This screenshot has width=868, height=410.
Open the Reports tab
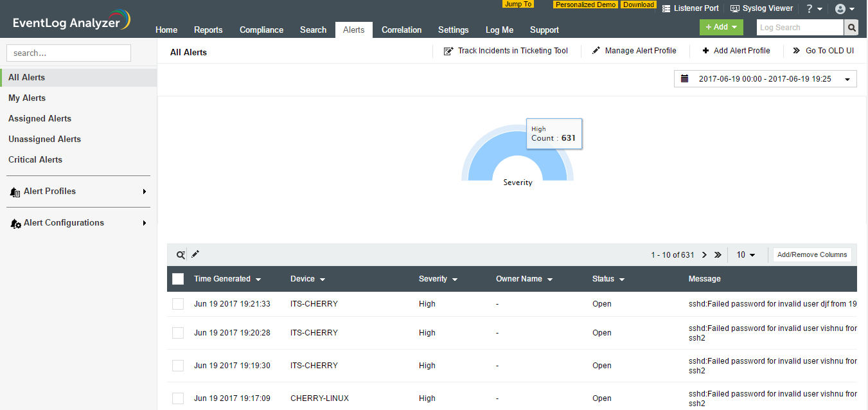[x=208, y=30]
